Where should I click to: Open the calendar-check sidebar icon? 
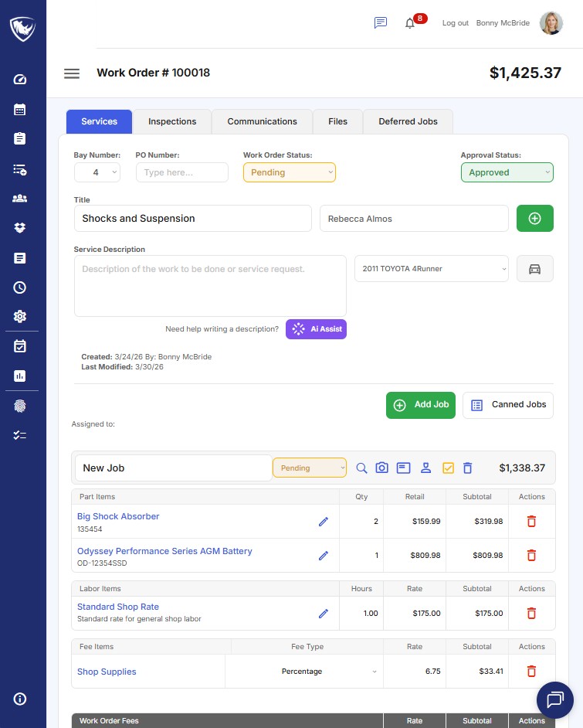[x=19, y=346]
